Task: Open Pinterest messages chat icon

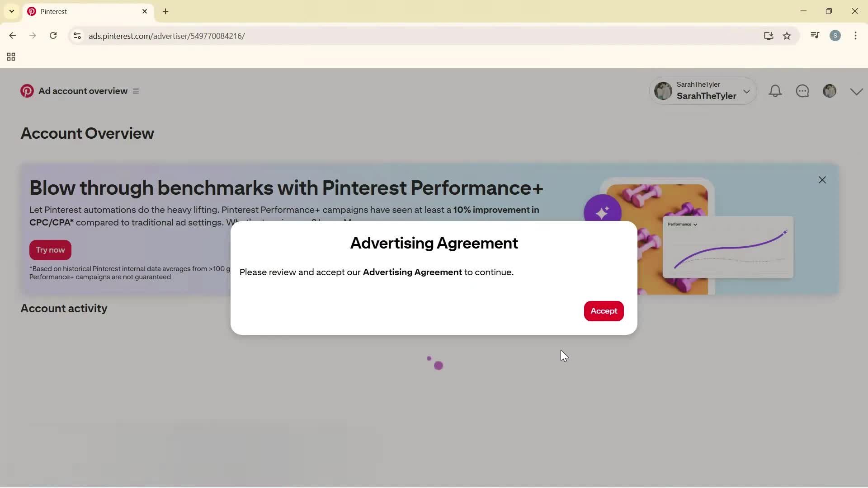Action: point(803,91)
